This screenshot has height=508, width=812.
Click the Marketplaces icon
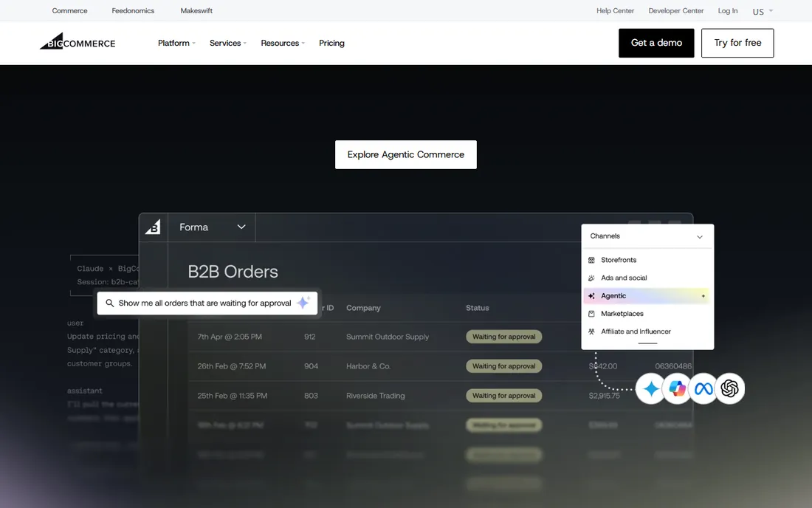point(591,314)
